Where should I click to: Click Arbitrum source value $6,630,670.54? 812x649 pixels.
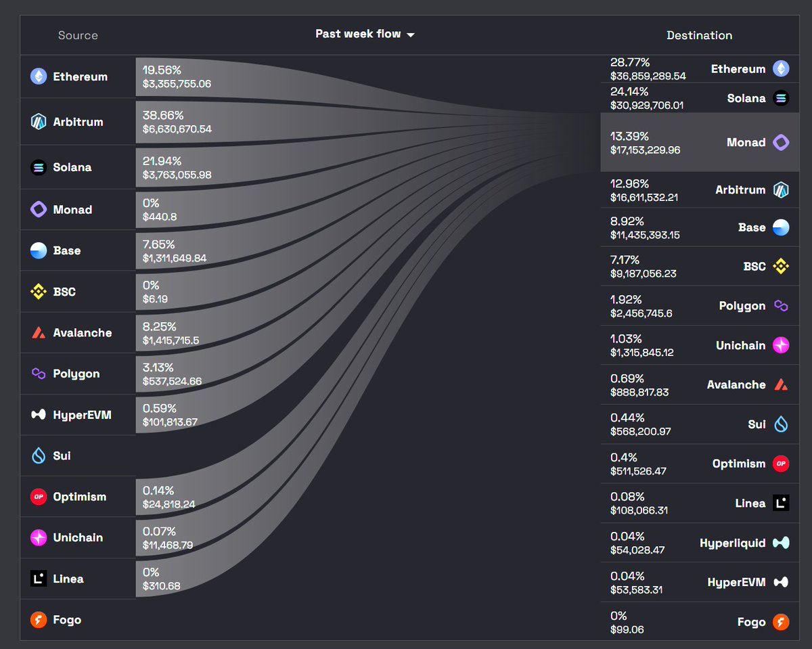(x=177, y=129)
